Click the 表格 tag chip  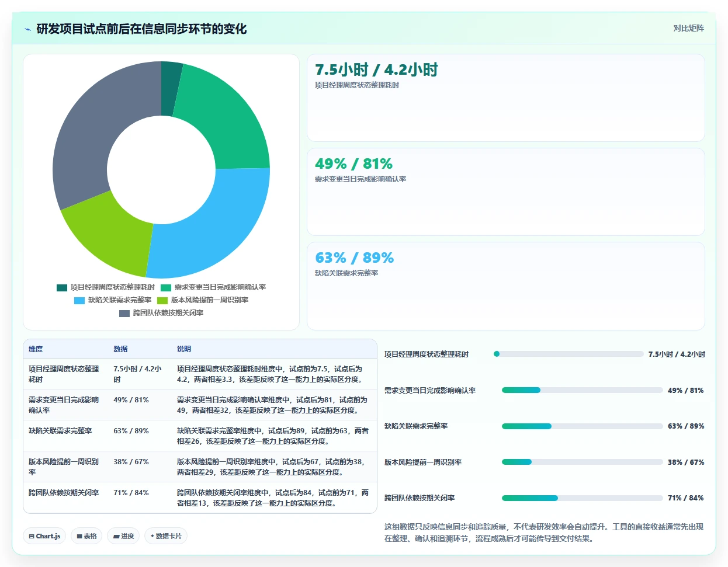[86, 536]
